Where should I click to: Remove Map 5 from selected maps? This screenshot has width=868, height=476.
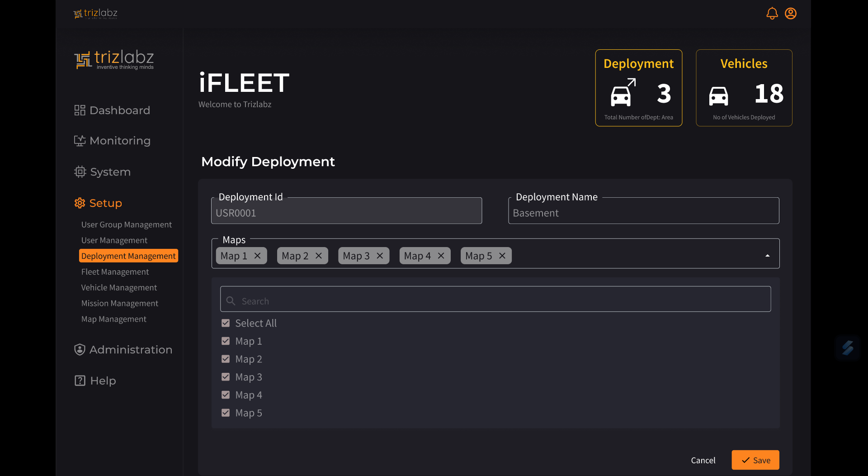[502, 256]
